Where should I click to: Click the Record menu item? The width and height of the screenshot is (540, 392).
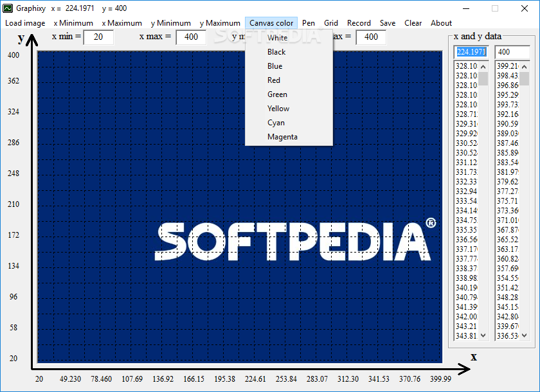pos(359,23)
